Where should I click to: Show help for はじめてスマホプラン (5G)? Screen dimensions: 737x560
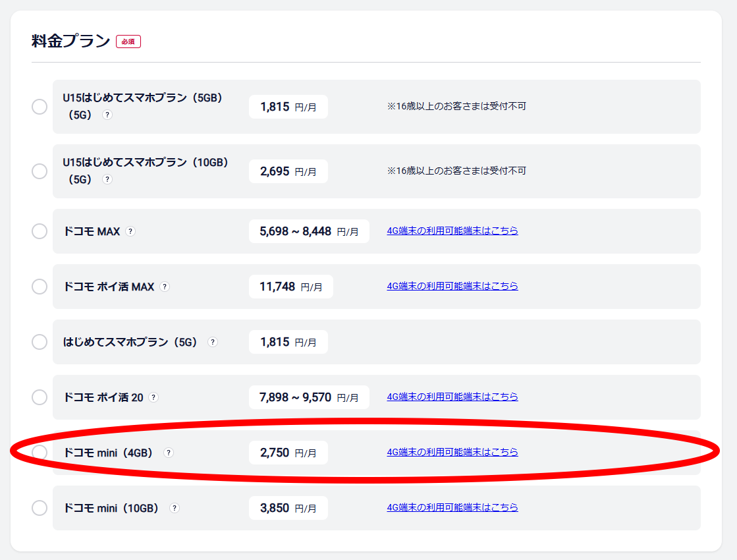213,342
